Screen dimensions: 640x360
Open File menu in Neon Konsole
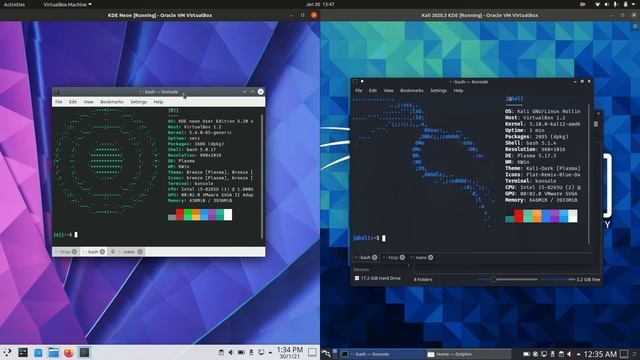(x=59, y=102)
